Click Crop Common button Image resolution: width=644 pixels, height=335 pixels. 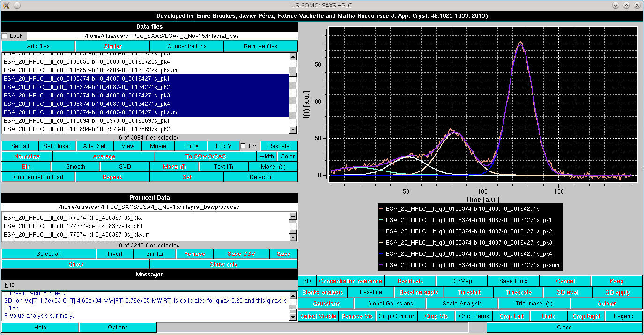click(x=397, y=316)
